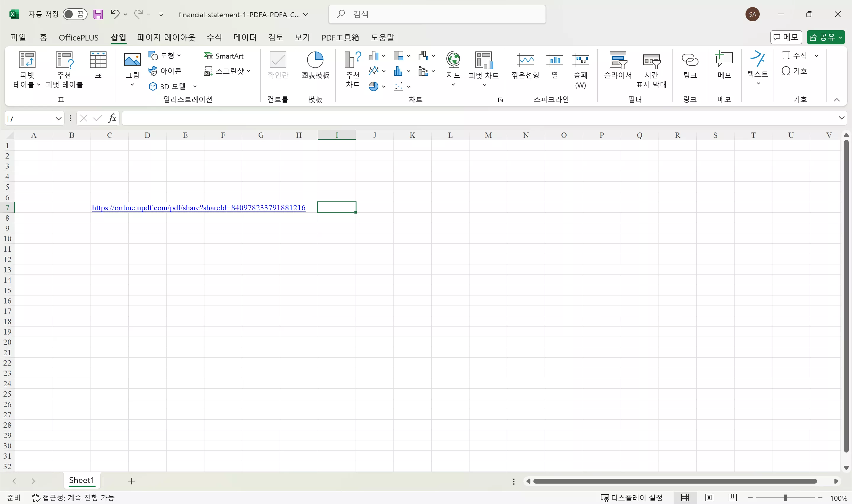Open accessibility status in status bar
This screenshot has height=504, width=852.
[x=73, y=497]
